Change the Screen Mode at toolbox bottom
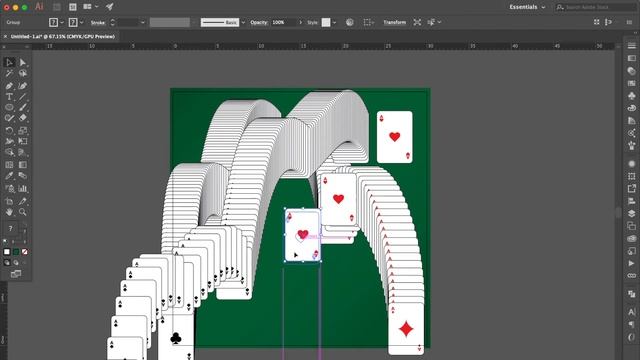Image resolution: width=640 pixels, height=360 pixels. [16, 274]
